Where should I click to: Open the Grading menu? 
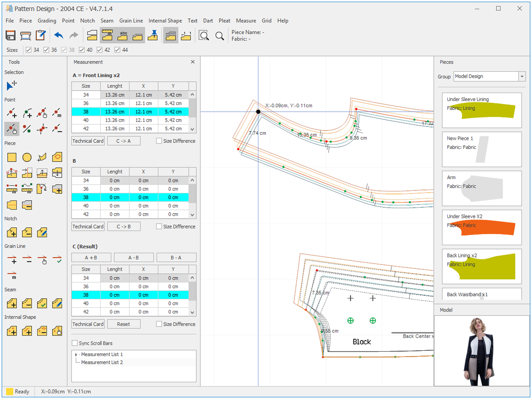click(x=47, y=21)
